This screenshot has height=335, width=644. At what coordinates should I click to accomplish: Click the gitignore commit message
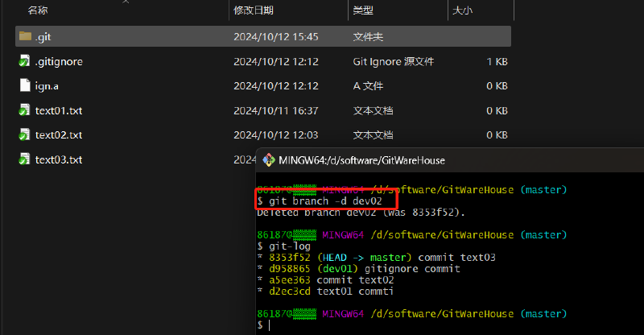pyautogui.click(x=412, y=269)
